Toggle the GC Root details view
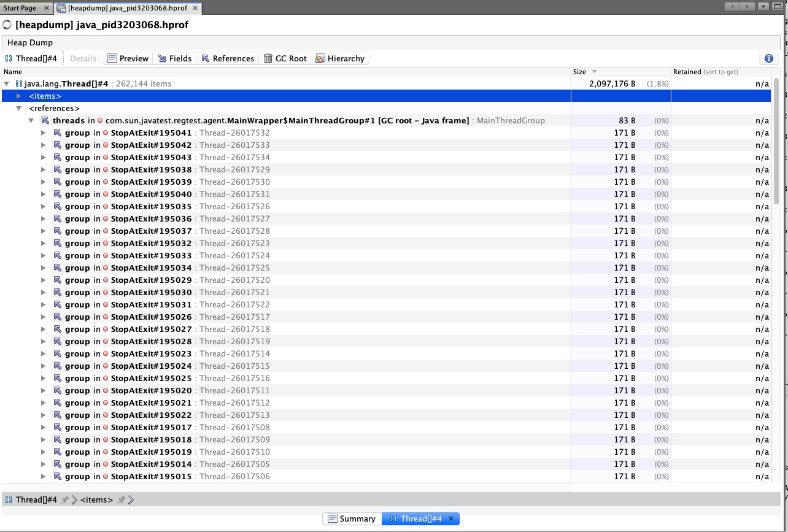The width and height of the screenshot is (788, 532). pos(285,58)
